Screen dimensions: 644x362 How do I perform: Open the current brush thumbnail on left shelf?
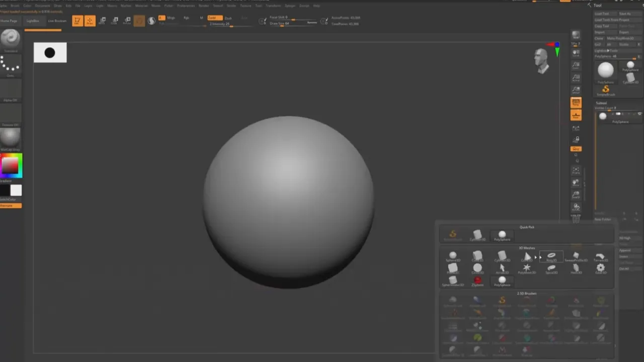coord(10,39)
